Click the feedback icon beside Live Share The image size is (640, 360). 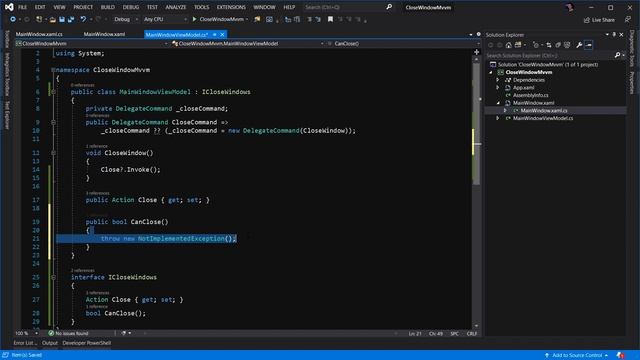coord(628,20)
